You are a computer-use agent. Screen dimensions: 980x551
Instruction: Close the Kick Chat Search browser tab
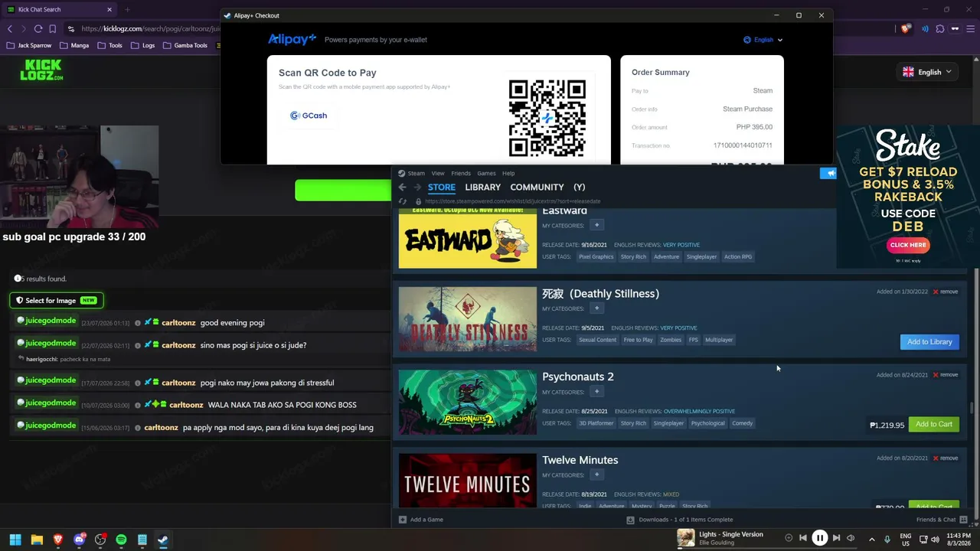[x=109, y=10]
